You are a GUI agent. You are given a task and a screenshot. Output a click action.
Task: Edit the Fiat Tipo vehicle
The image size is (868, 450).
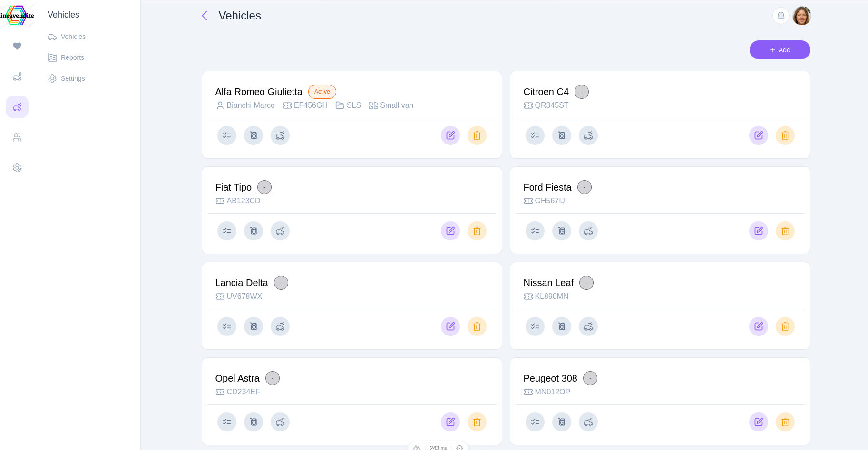450,231
